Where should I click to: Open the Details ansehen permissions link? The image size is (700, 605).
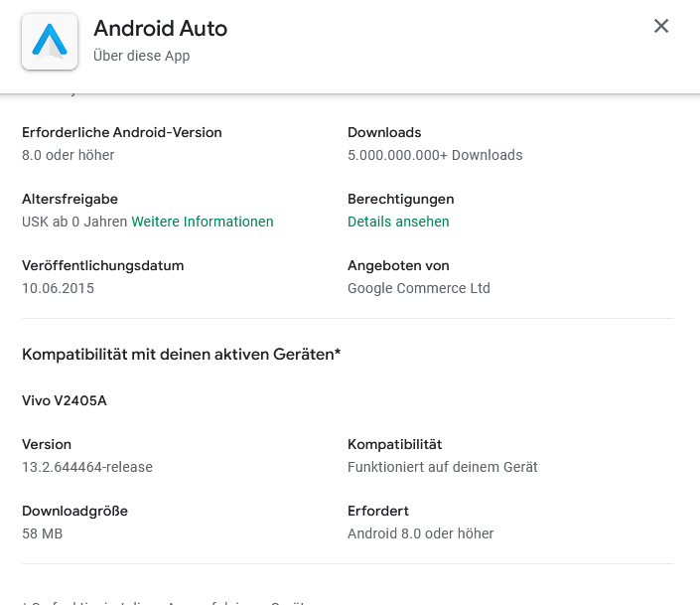click(x=398, y=222)
